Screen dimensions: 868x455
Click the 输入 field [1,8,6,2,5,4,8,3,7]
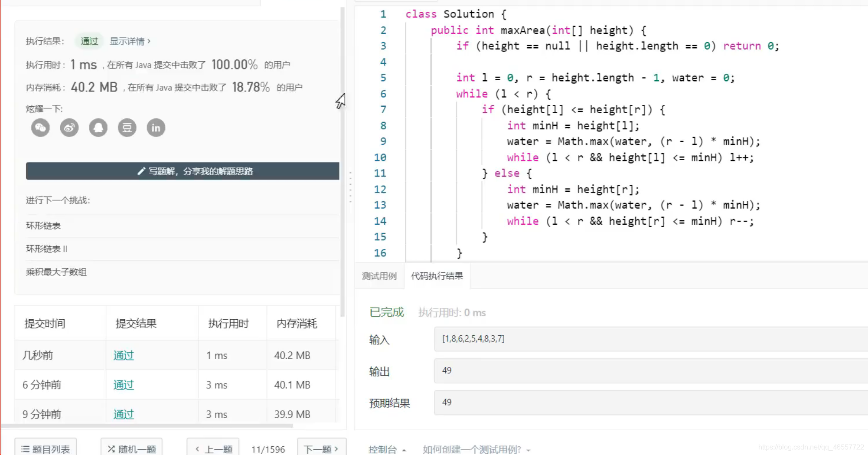tap(650, 339)
